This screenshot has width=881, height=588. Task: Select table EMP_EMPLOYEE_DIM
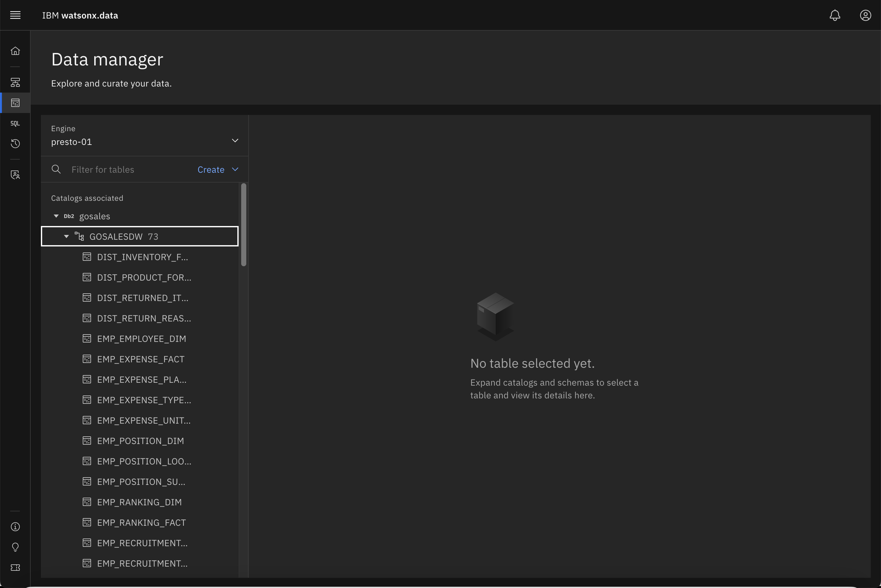[x=141, y=339]
